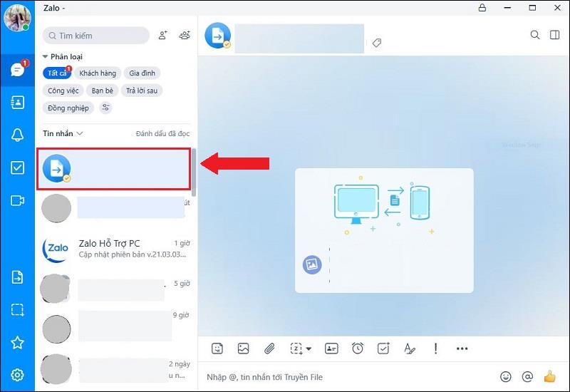570x392 pixels.
Task: Click the add friend icon
Action: coord(163,35)
